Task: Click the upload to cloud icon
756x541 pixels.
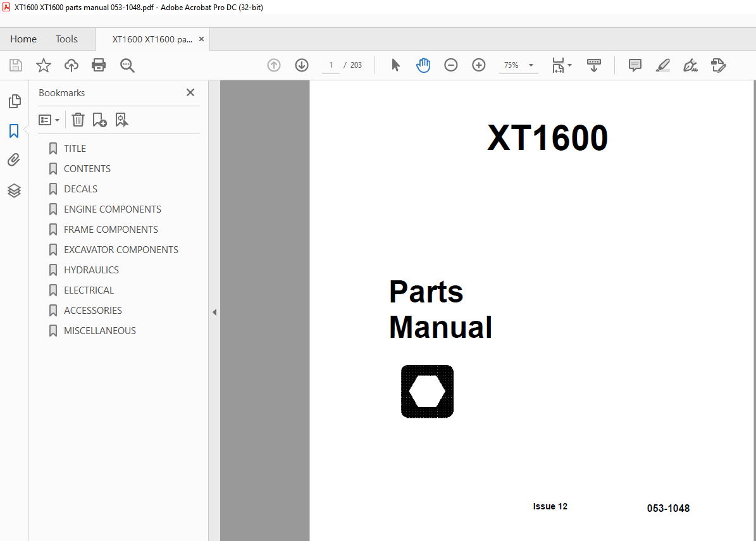Action: pyautogui.click(x=71, y=65)
